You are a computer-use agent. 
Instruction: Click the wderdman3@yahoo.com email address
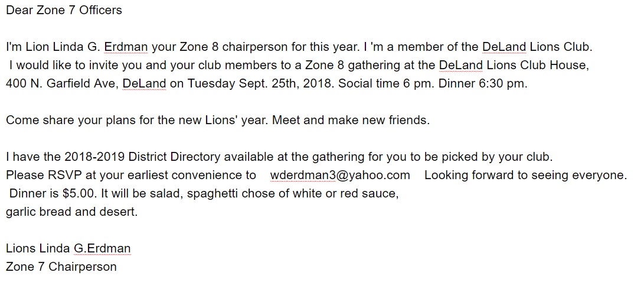click(x=339, y=175)
